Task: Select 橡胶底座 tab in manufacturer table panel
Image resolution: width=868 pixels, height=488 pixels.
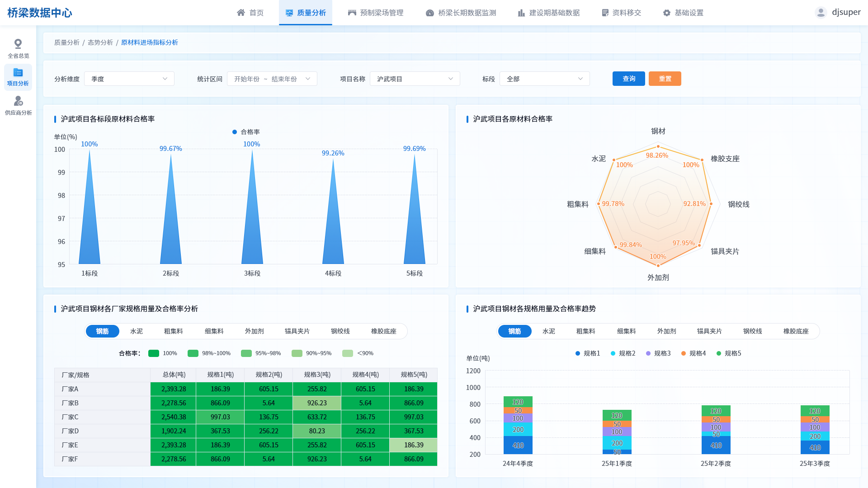Action: tap(384, 331)
